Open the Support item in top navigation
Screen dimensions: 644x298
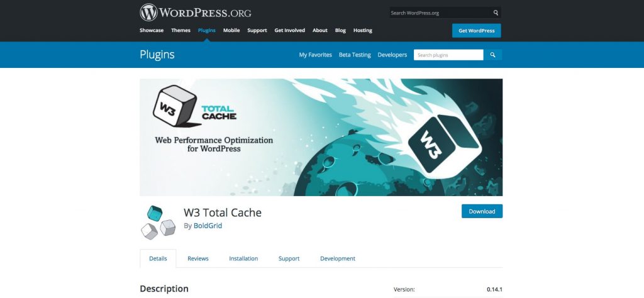257,30
